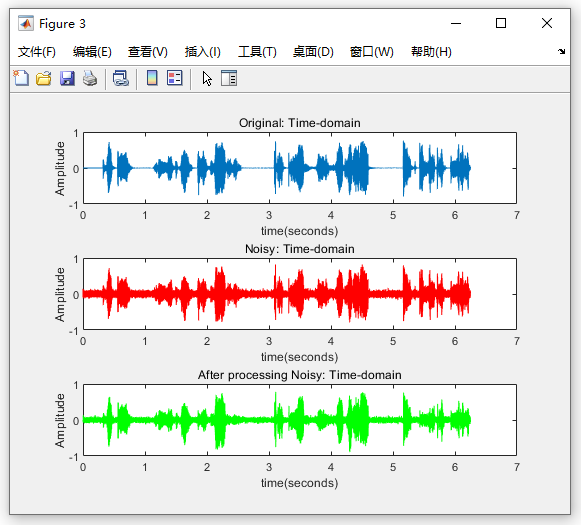Print figure using printer icon
This screenshot has height=525, width=581.
tap(90, 78)
